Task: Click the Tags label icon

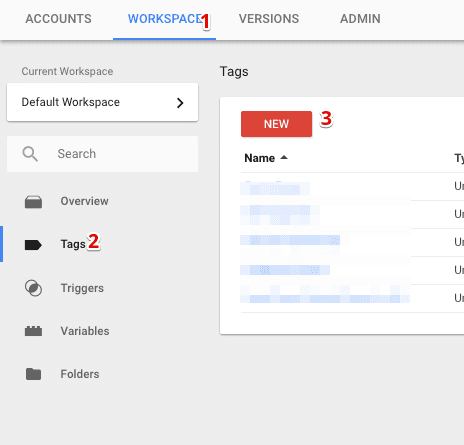Action: [x=33, y=245]
